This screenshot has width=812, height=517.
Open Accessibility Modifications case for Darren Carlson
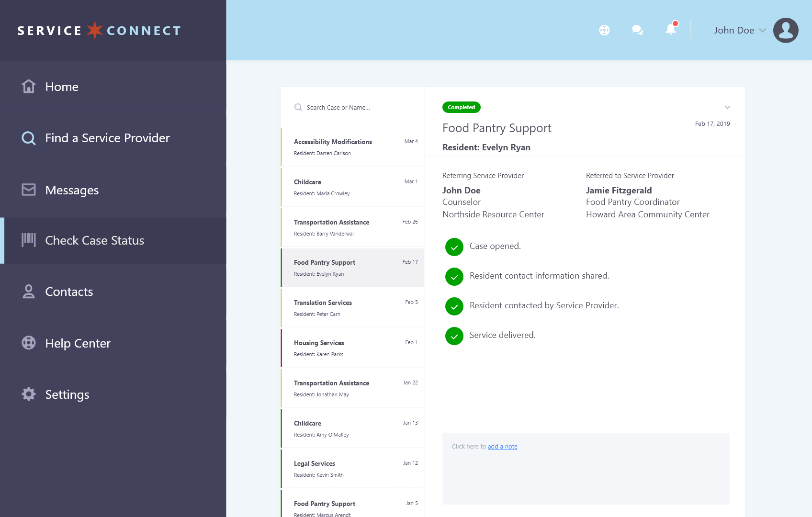pos(352,147)
